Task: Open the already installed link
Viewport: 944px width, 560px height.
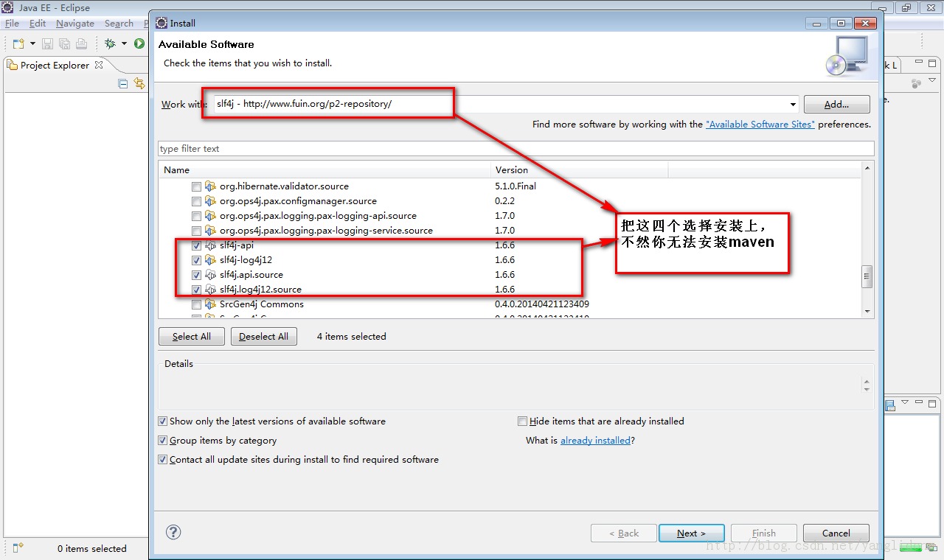Action: pos(595,441)
